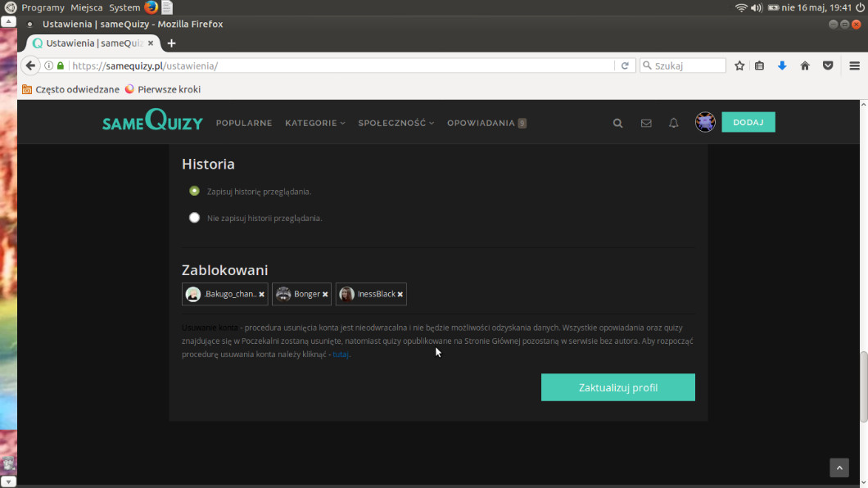Click the 'Zaktualizuj profil' button
Viewport: 868px width, 488px height.
point(617,387)
